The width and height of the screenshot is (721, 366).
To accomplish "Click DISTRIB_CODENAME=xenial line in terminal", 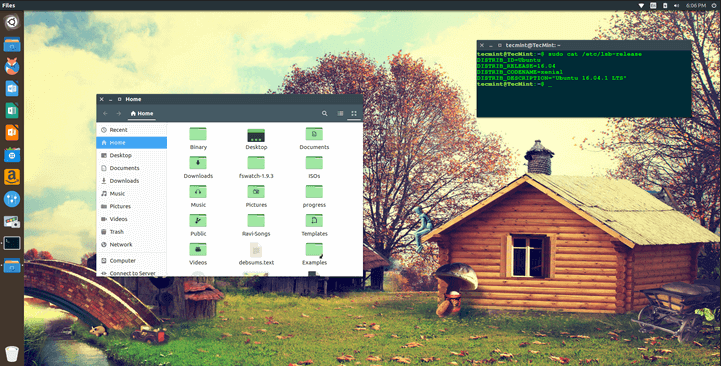I will [520, 72].
